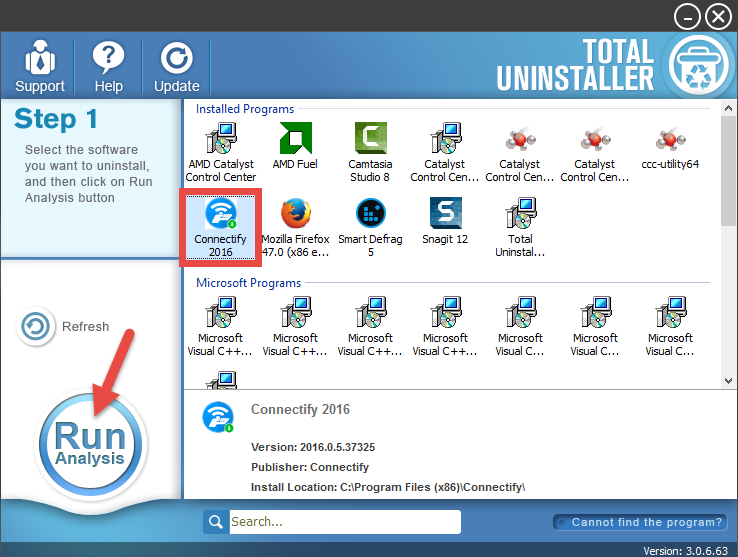Click the scrollbar up arrow
This screenshot has height=557, width=738.
point(728,109)
